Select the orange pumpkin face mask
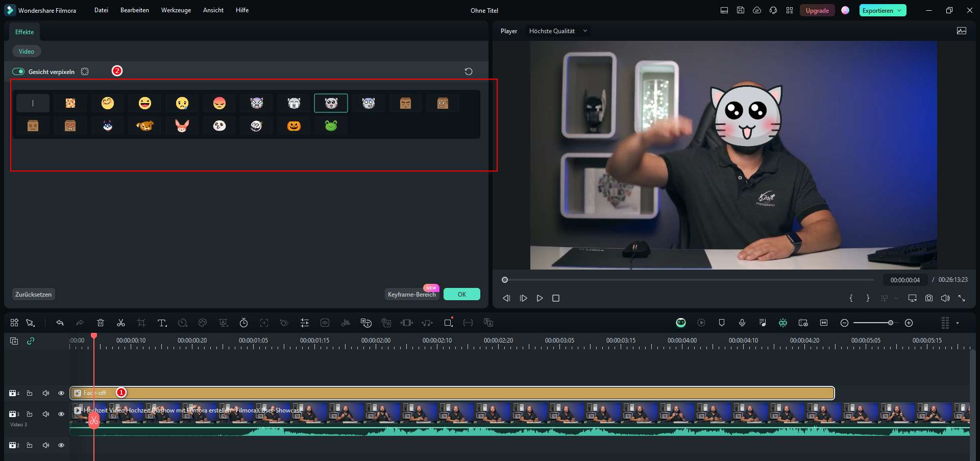This screenshot has width=980, height=461. tap(294, 126)
